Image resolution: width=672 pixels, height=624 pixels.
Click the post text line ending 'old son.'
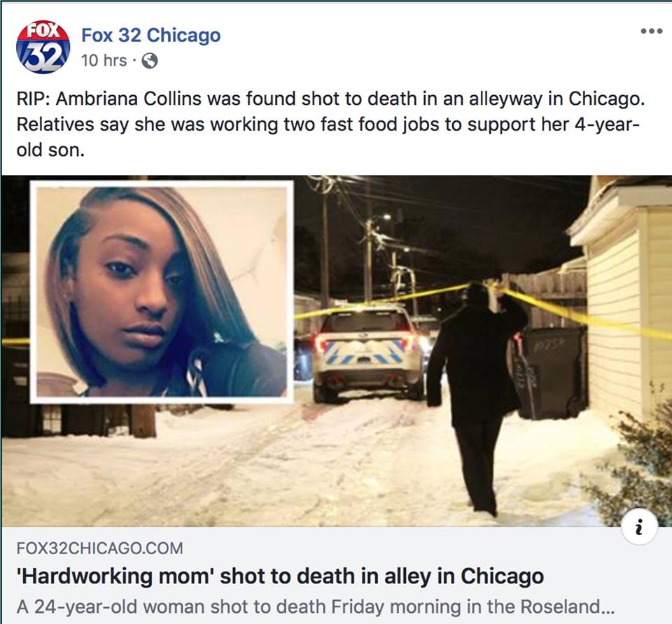pyautogui.click(x=50, y=150)
